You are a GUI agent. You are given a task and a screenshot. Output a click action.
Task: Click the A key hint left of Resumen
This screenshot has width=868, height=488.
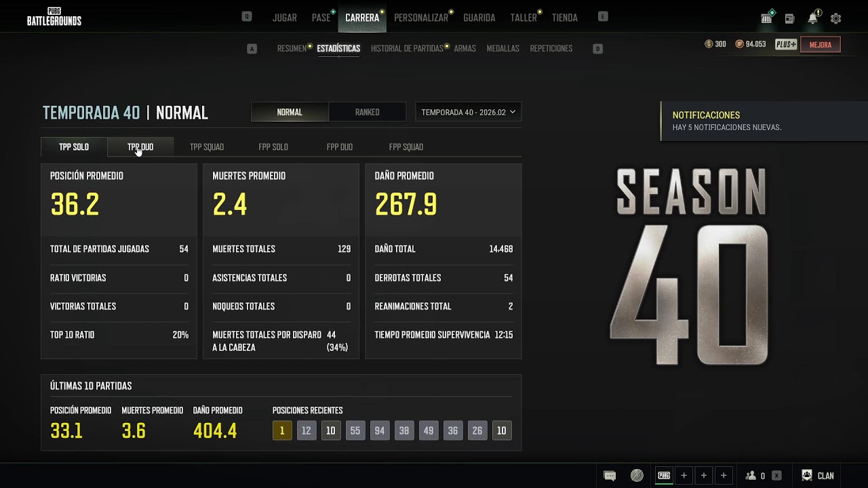point(252,49)
